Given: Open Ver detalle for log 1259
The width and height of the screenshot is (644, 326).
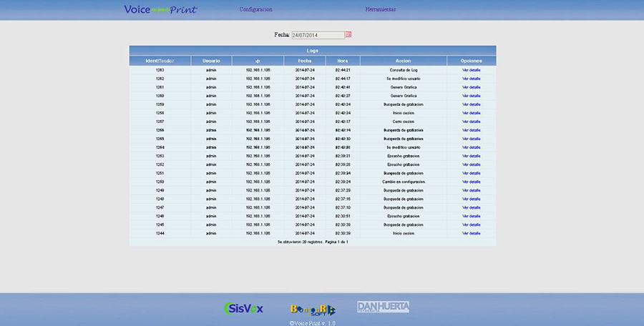Looking at the screenshot, I should [472, 104].
